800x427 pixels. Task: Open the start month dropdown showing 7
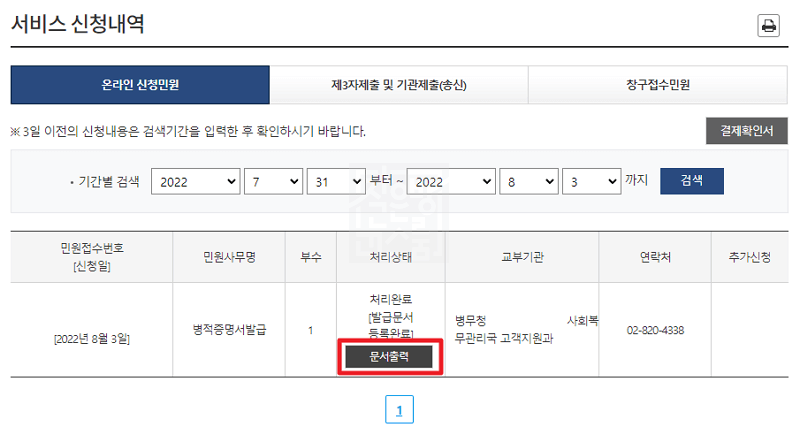273,182
